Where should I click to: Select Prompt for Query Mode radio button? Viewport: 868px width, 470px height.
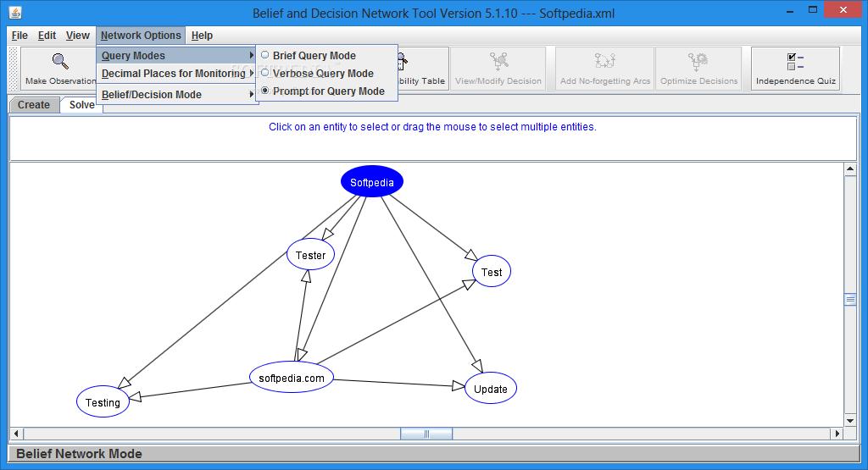click(265, 91)
